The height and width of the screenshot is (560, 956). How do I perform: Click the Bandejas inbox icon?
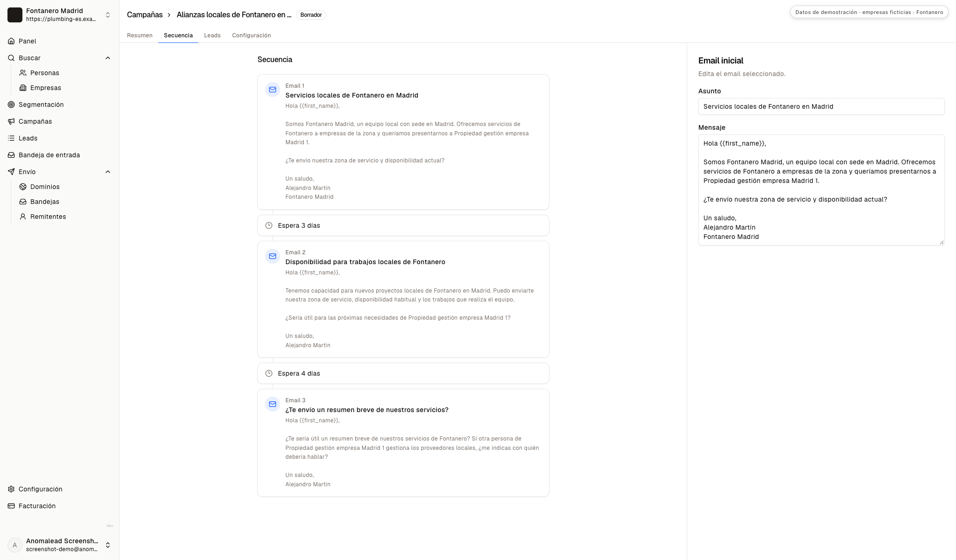pyautogui.click(x=23, y=202)
